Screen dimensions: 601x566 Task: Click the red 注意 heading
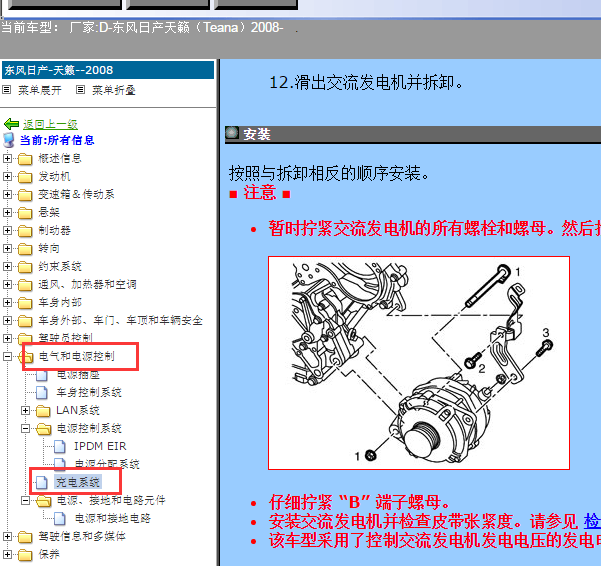pos(260,192)
